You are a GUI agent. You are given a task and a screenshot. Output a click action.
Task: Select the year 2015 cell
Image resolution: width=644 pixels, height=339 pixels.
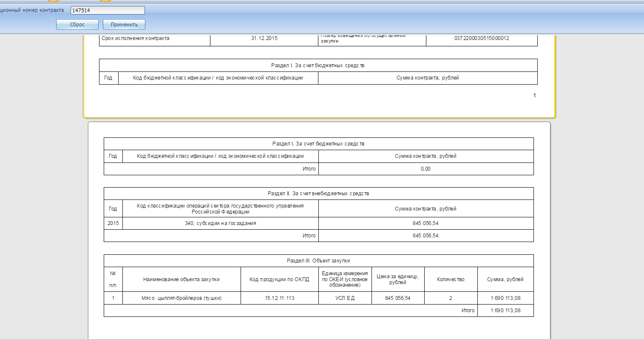click(113, 223)
